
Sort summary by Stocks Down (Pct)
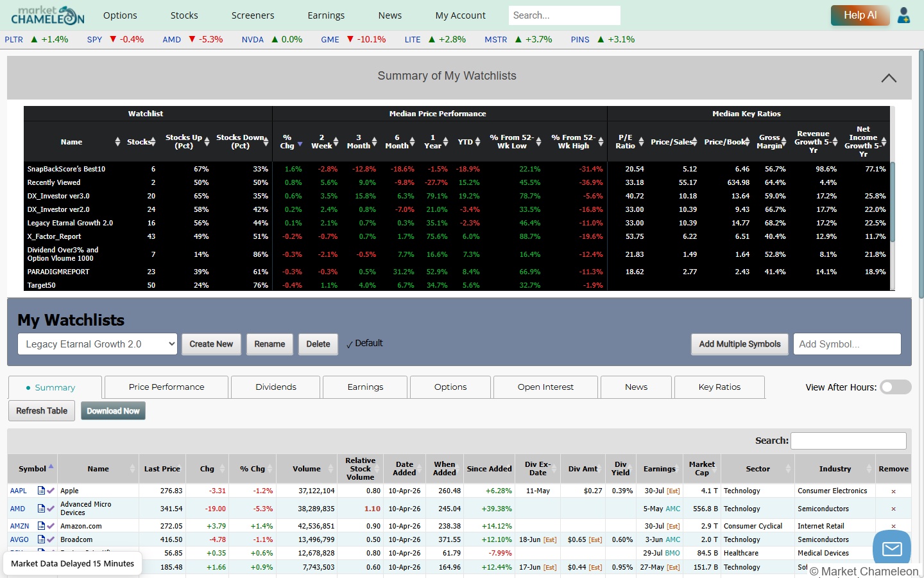point(266,142)
